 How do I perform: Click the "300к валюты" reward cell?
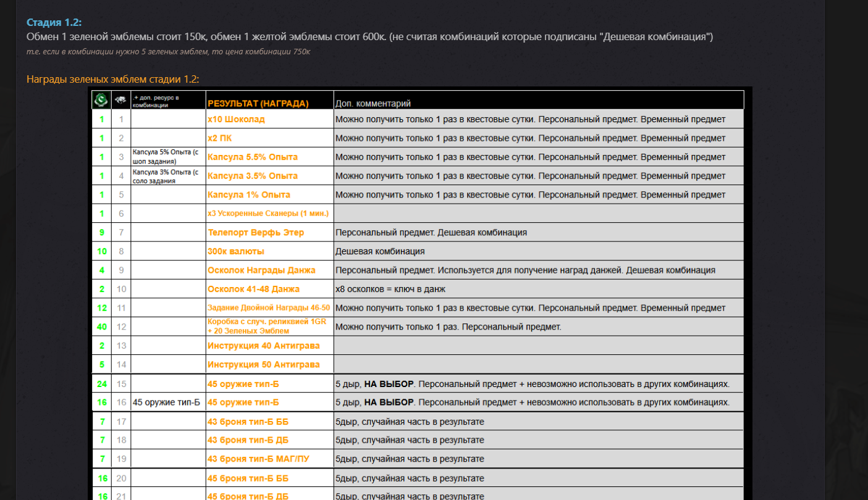[236, 252]
